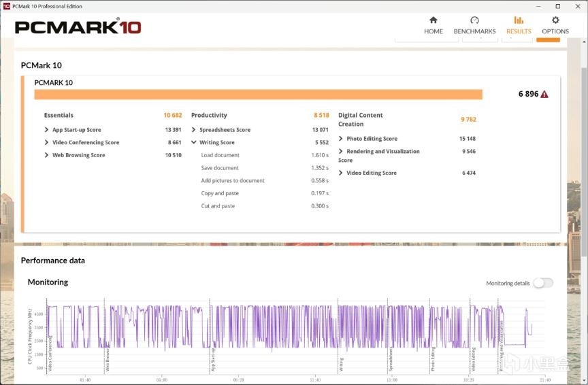Click the overall score 6 896
The image size is (588, 385).
coord(528,94)
